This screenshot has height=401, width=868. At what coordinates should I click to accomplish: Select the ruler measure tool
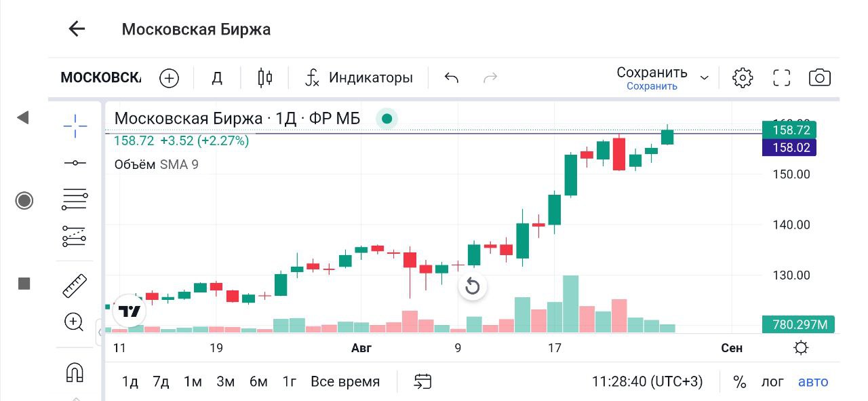click(75, 286)
